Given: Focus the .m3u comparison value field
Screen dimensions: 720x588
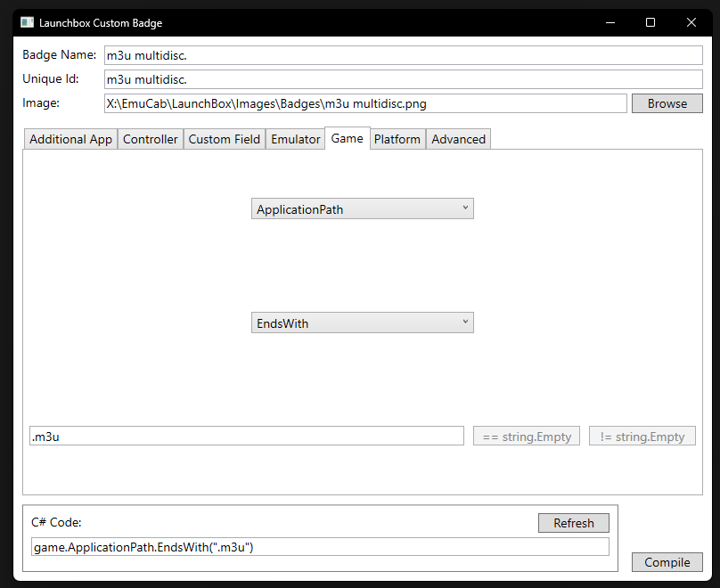Looking at the screenshot, I should click(x=246, y=437).
